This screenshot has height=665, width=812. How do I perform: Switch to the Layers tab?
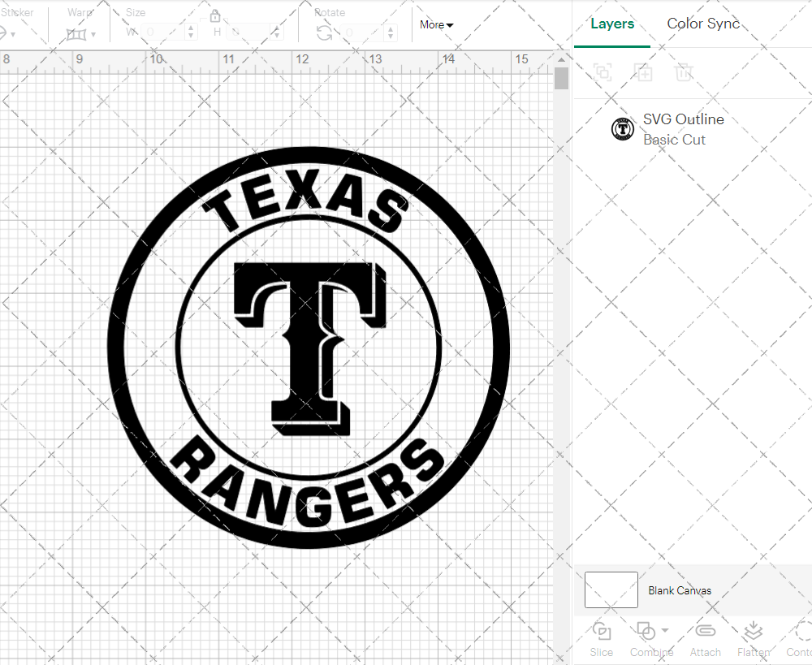pos(612,24)
